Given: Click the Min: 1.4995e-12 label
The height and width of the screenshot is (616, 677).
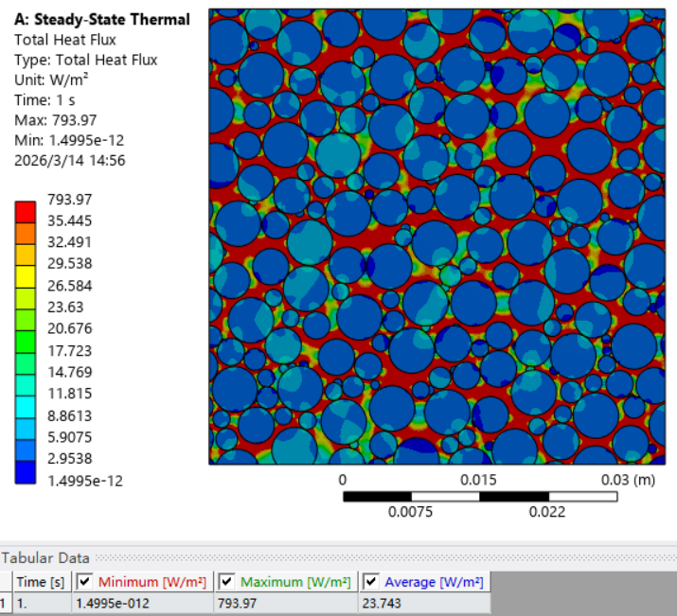Looking at the screenshot, I should coord(69,140).
